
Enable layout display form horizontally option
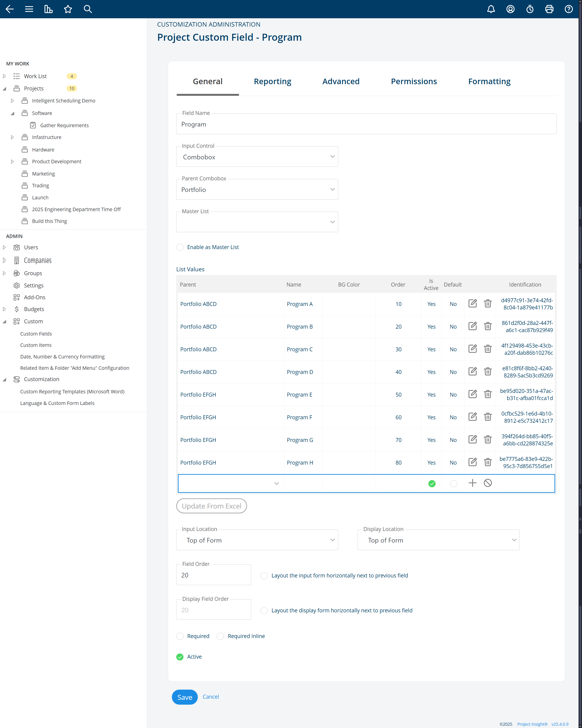264,611
